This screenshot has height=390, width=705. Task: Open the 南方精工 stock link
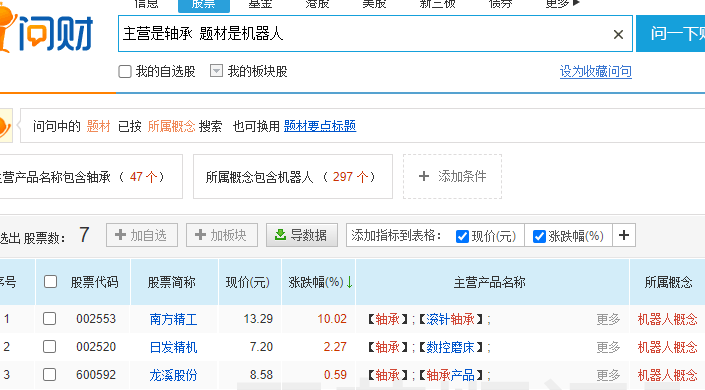(174, 319)
